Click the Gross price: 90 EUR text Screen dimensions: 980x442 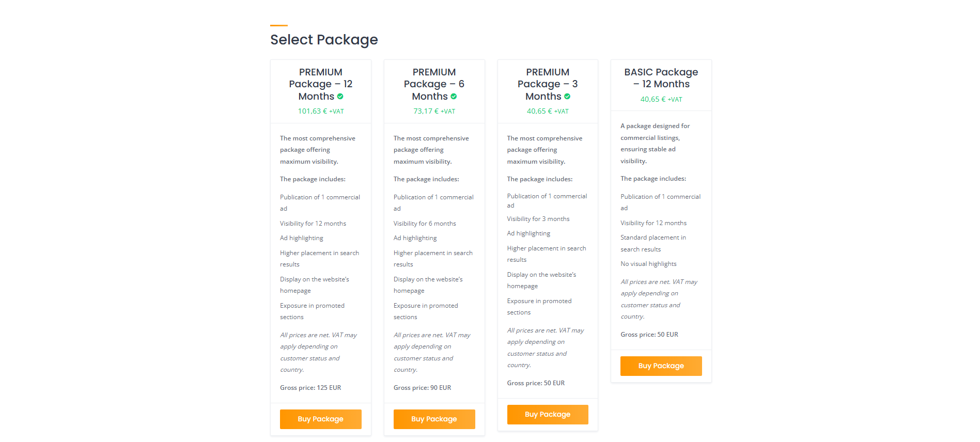click(422, 388)
